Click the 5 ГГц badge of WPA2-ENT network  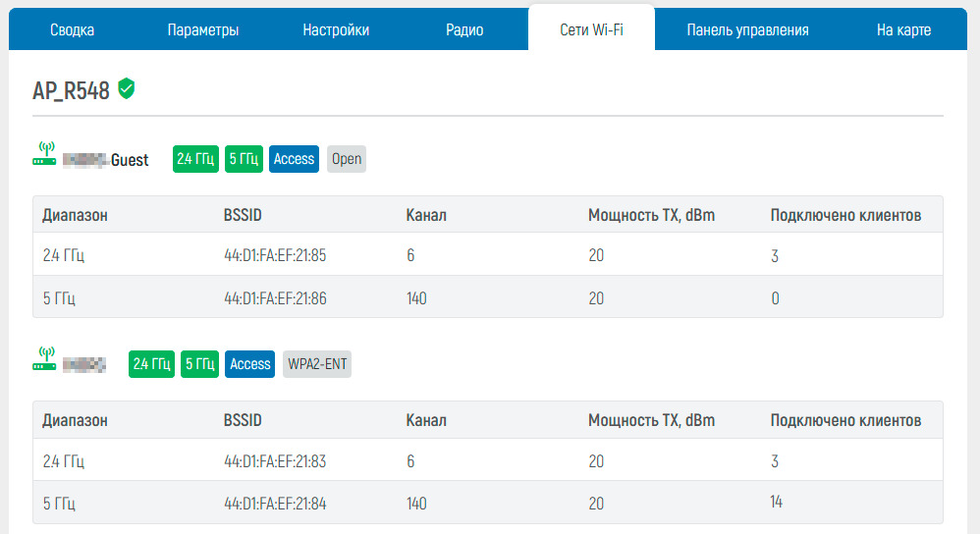click(200, 364)
